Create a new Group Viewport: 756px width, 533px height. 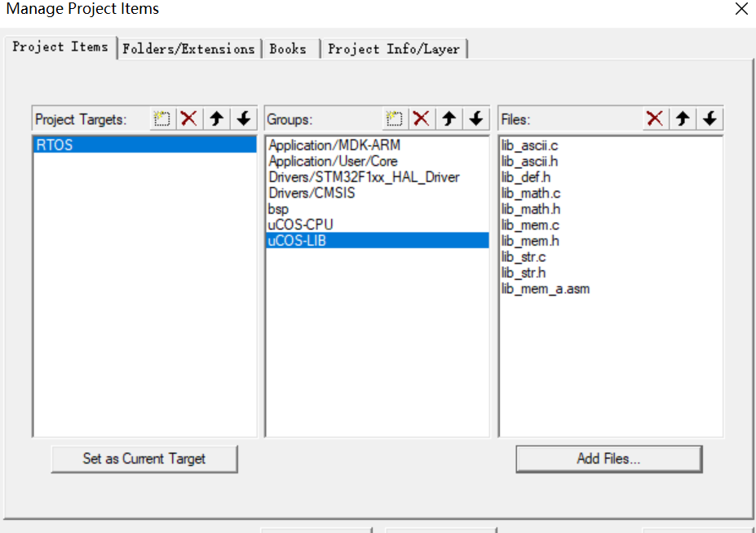pyautogui.click(x=395, y=118)
